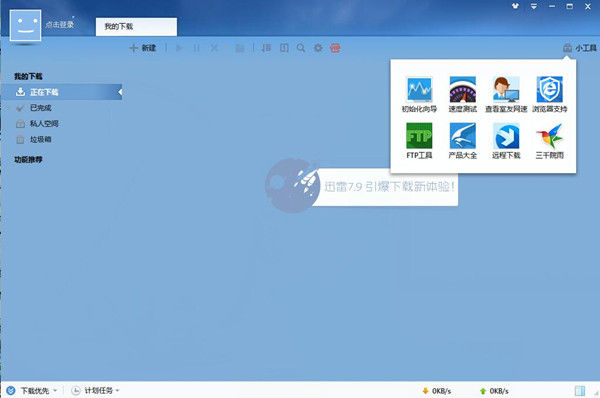This screenshot has width=600, height=398.
Task: Click the sort tasks toolbar icon
Action: click(x=266, y=48)
